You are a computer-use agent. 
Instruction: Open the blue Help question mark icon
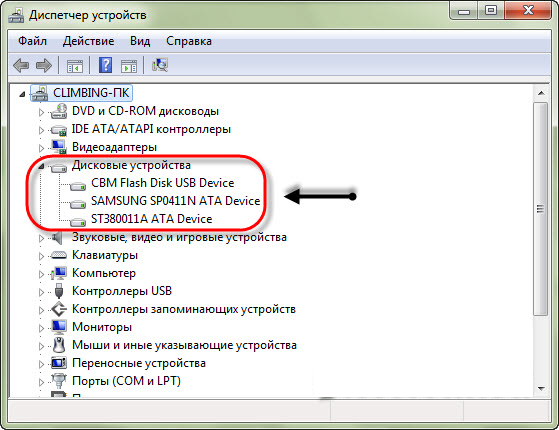(106, 65)
